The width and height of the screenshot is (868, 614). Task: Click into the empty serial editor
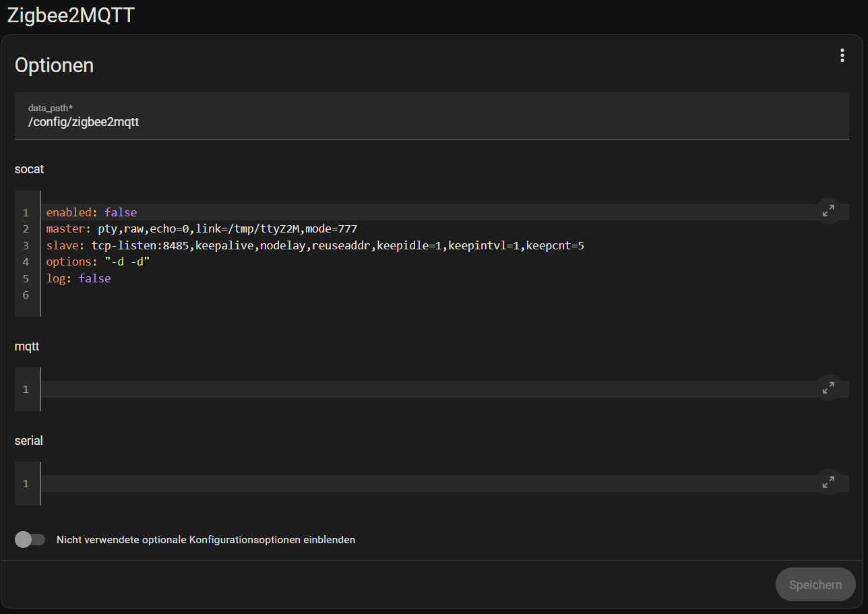(x=404, y=483)
